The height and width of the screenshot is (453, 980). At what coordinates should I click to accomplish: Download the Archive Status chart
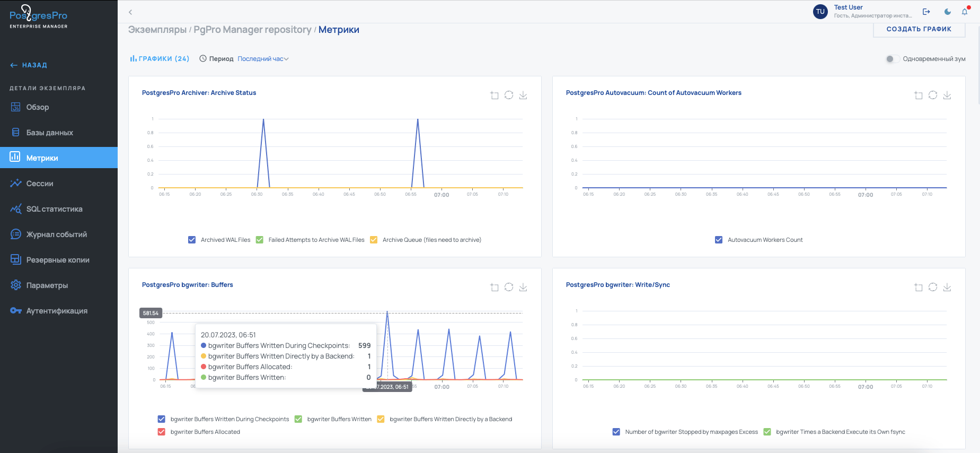(523, 95)
